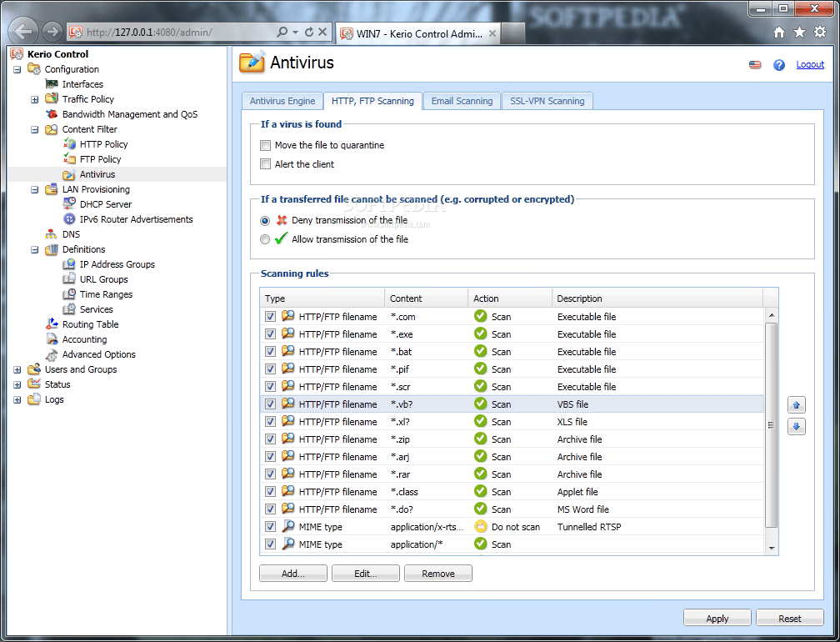Image resolution: width=840 pixels, height=642 pixels.
Task: Open Accounting icon in tree
Action: coord(52,339)
